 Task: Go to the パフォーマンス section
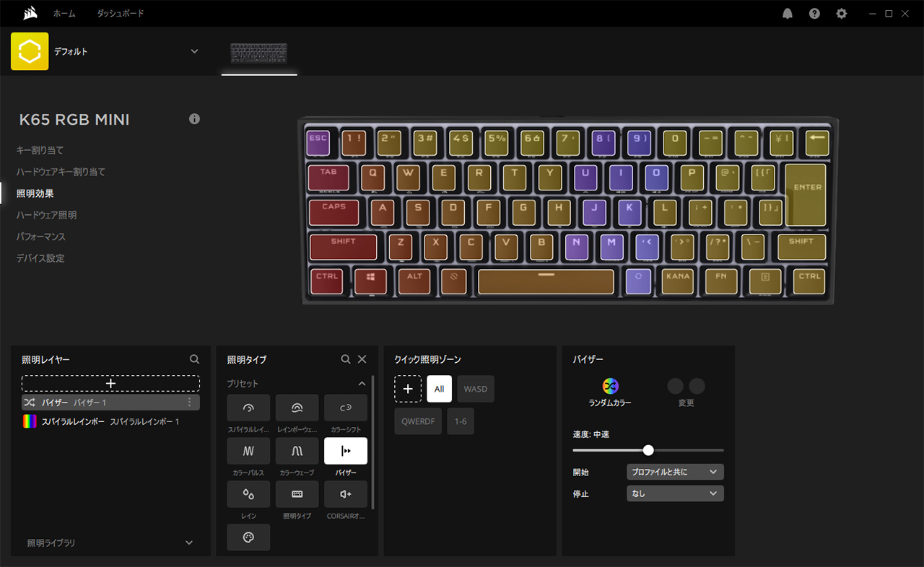(41, 237)
